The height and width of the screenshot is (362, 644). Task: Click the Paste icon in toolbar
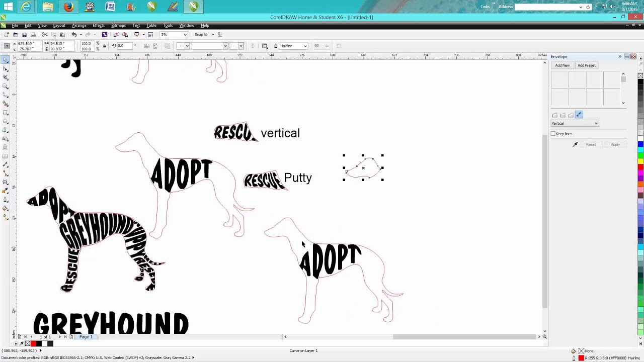pos(62,35)
